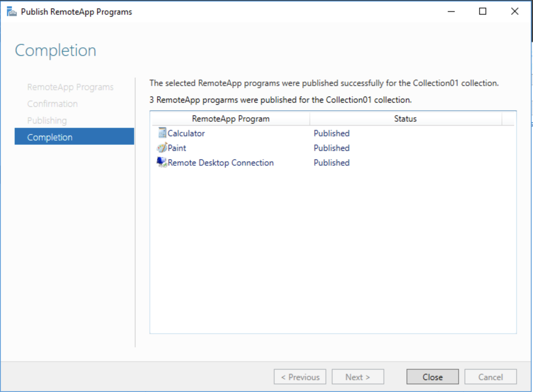Screen dimensions: 533x392
Task: Click the Close button at the bottom
Action: 432,377
